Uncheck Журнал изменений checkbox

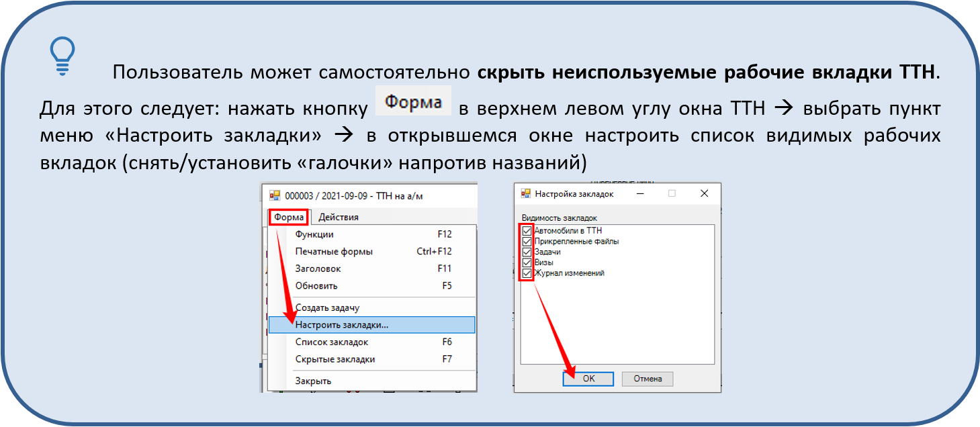[x=527, y=274]
